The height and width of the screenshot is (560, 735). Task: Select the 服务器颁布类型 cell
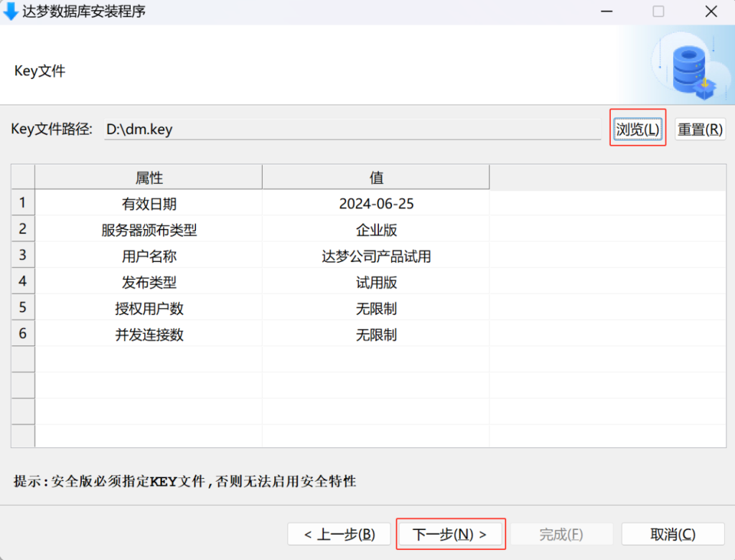click(149, 230)
